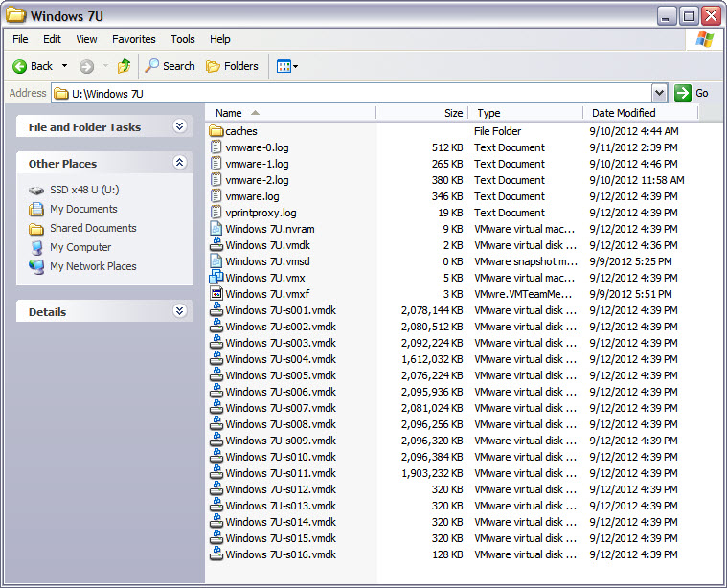Click file name Windows 7U-s016.vmdk
The image size is (727, 588).
pyautogui.click(x=281, y=554)
